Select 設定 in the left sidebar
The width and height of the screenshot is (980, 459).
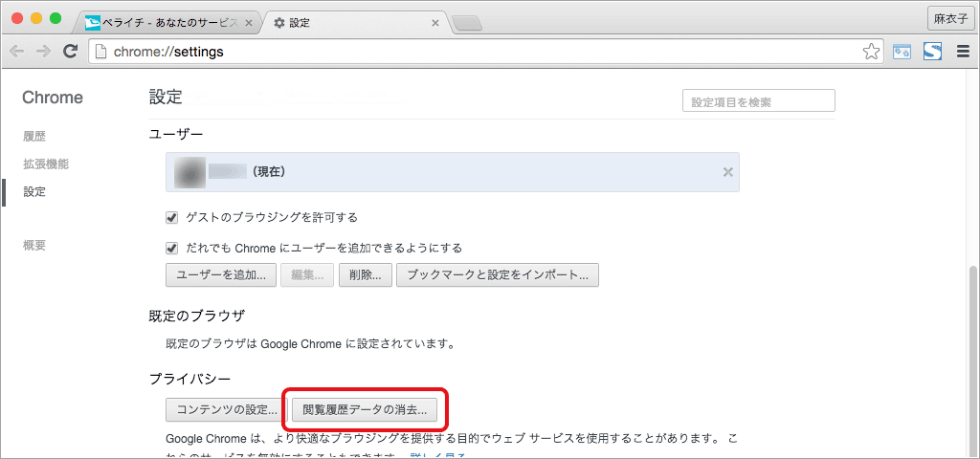coord(34,191)
